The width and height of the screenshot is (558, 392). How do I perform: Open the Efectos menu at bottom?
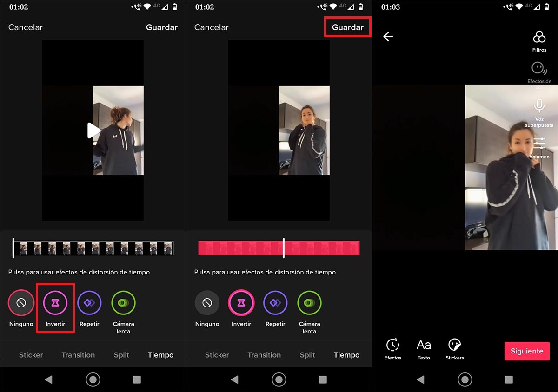point(393,348)
